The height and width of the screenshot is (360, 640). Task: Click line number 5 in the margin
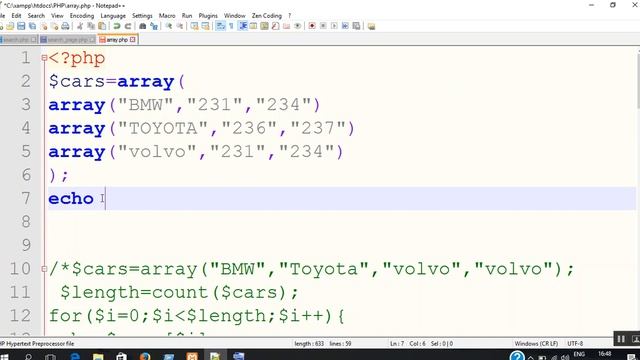[26, 152]
